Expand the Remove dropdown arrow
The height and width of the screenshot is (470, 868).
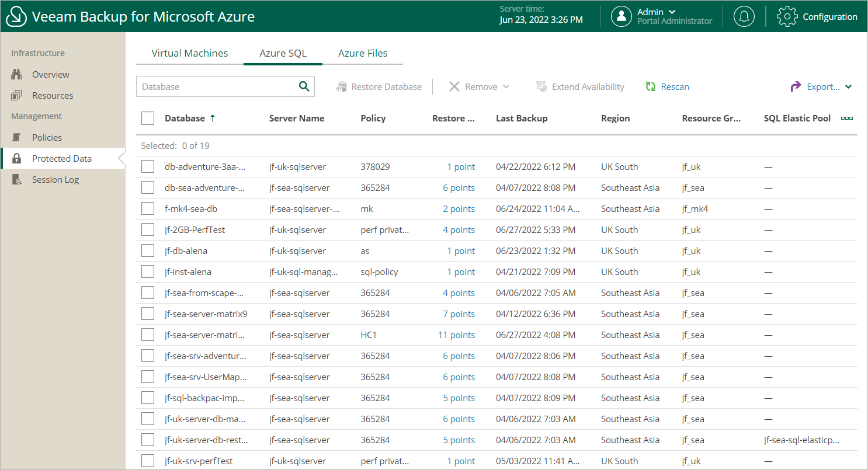[x=506, y=87]
